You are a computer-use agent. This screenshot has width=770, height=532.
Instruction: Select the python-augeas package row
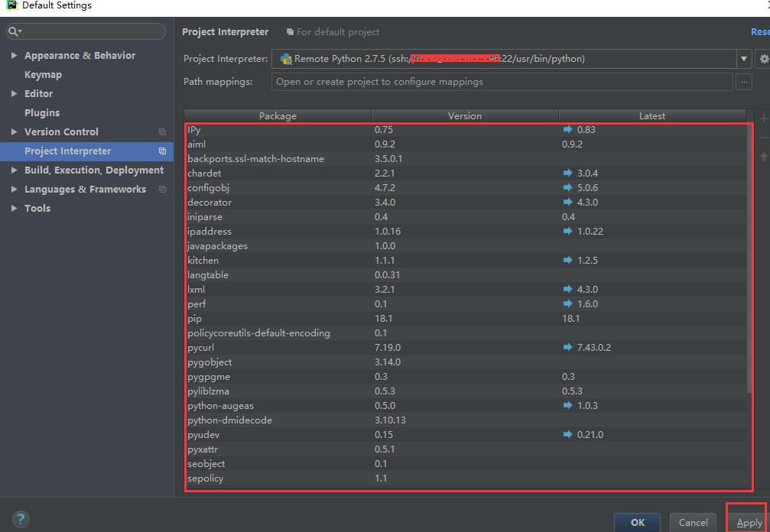(466, 406)
